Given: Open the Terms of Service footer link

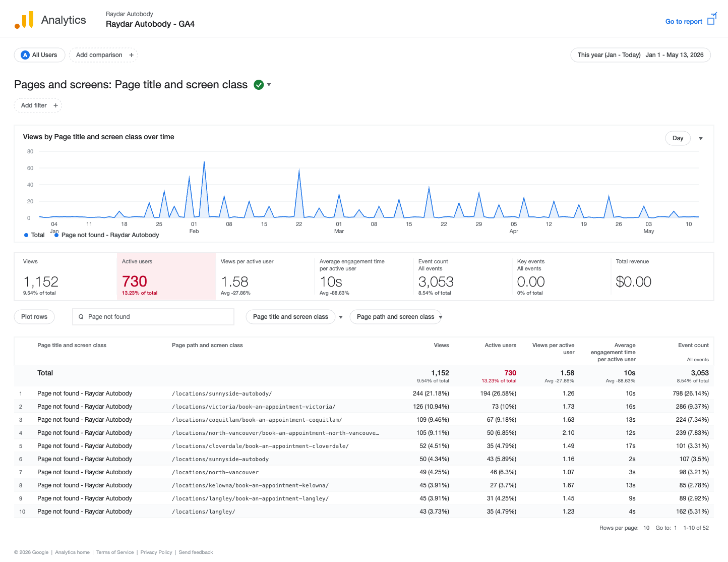Looking at the screenshot, I should pos(115,552).
